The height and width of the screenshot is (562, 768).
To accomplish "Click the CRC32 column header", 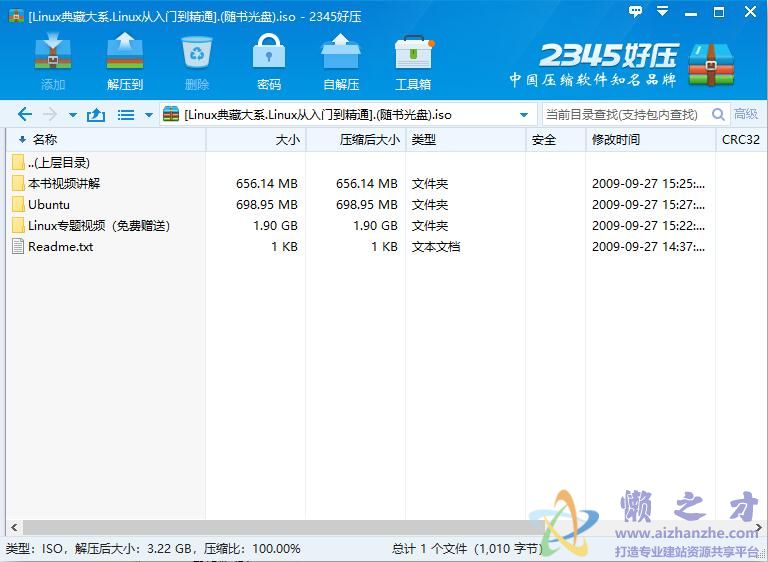I will [741, 140].
